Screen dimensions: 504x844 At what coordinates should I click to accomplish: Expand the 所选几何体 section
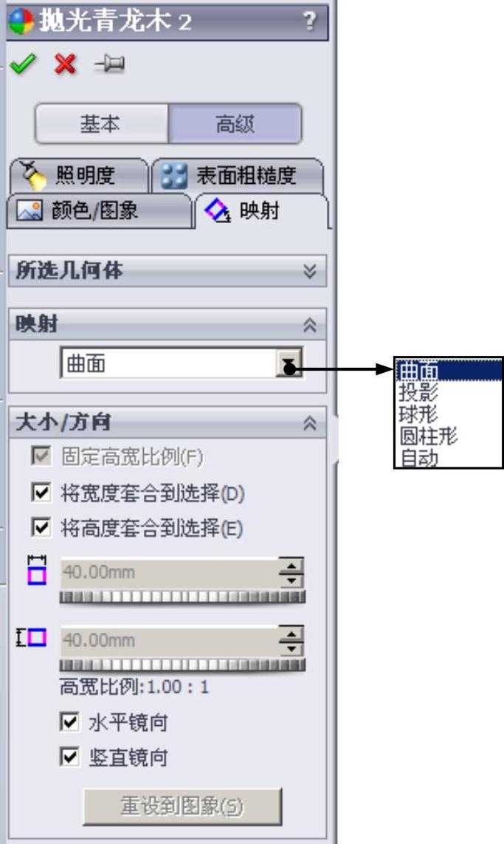tap(309, 271)
